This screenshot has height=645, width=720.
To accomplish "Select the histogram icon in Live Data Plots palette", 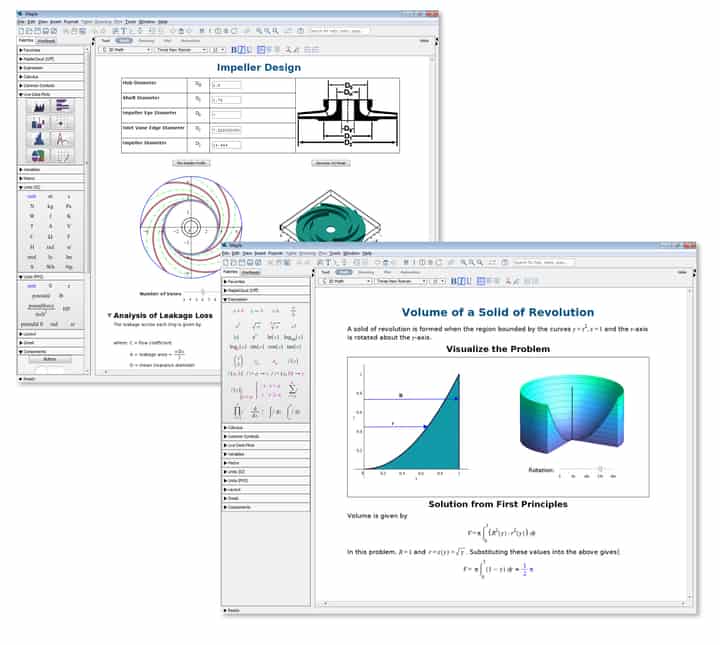I will [39, 139].
